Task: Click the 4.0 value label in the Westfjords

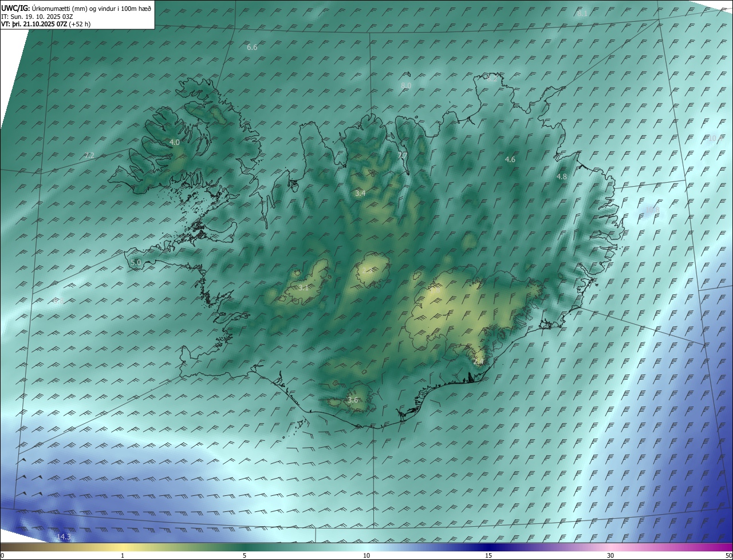Action: point(174,142)
